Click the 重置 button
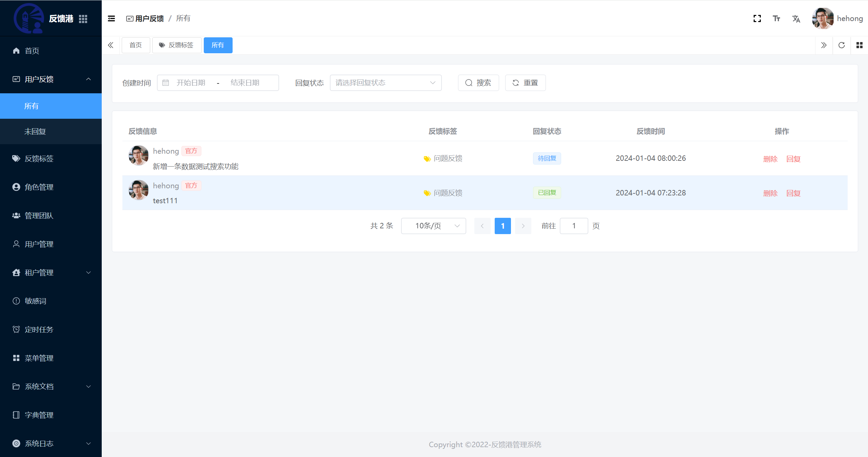The height and width of the screenshot is (457, 868). point(525,83)
